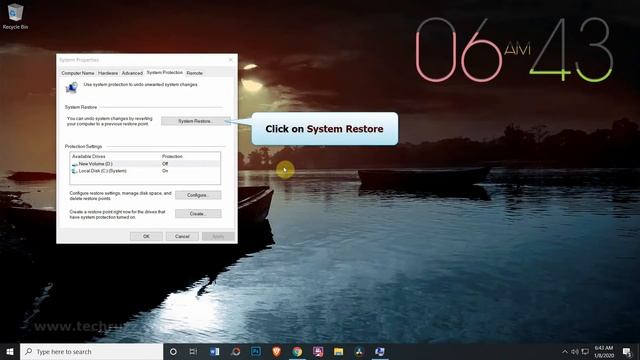Click Create to make a restore point

(x=198, y=213)
